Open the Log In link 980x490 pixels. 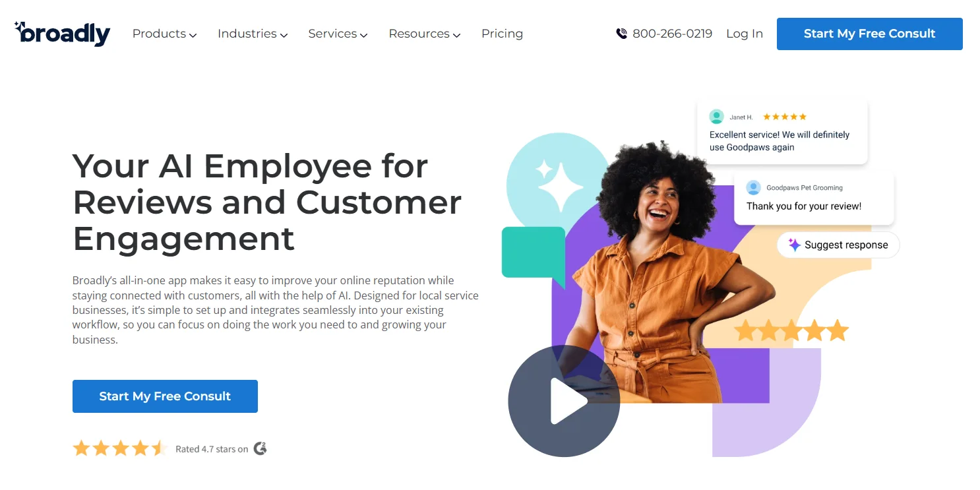point(745,34)
